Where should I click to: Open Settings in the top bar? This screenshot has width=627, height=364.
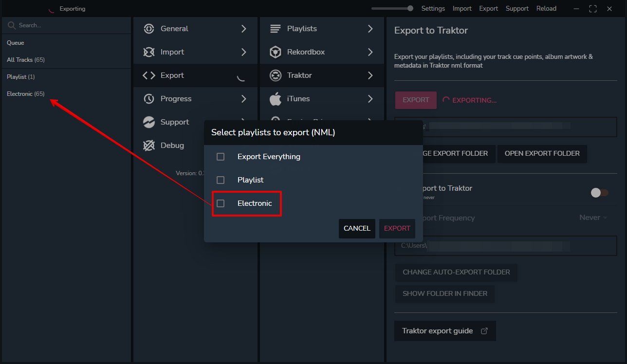pos(433,9)
